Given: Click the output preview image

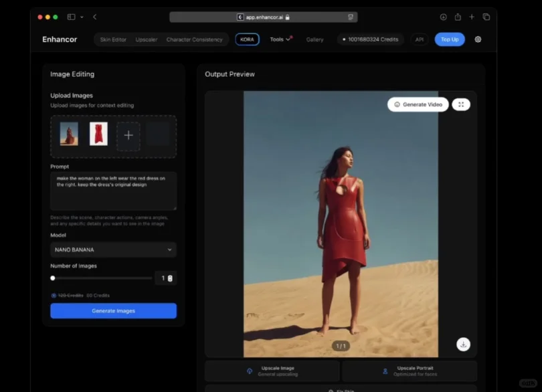Looking at the screenshot, I should pyautogui.click(x=341, y=224).
